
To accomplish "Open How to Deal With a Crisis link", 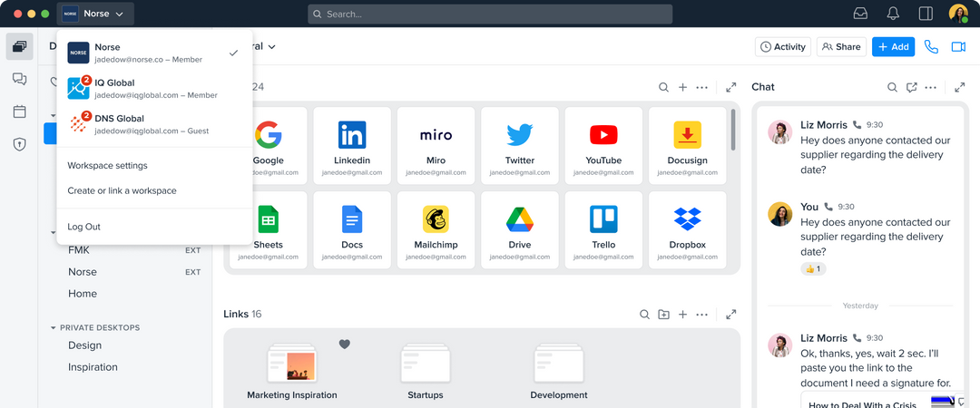I will (x=863, y=404).
